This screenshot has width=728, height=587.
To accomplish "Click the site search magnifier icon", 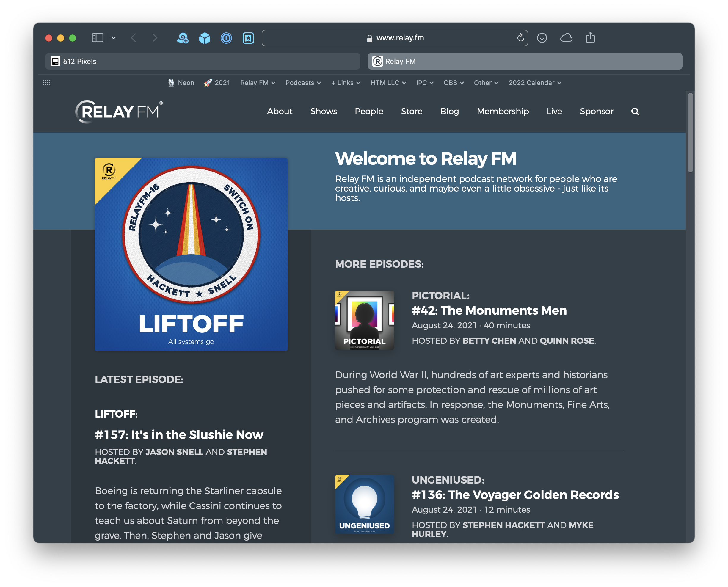I will 635,112.
